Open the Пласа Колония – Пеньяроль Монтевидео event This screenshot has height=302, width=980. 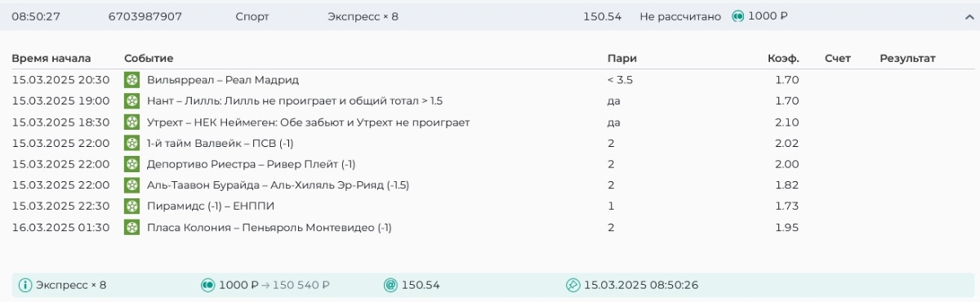(x=269, y=228)
